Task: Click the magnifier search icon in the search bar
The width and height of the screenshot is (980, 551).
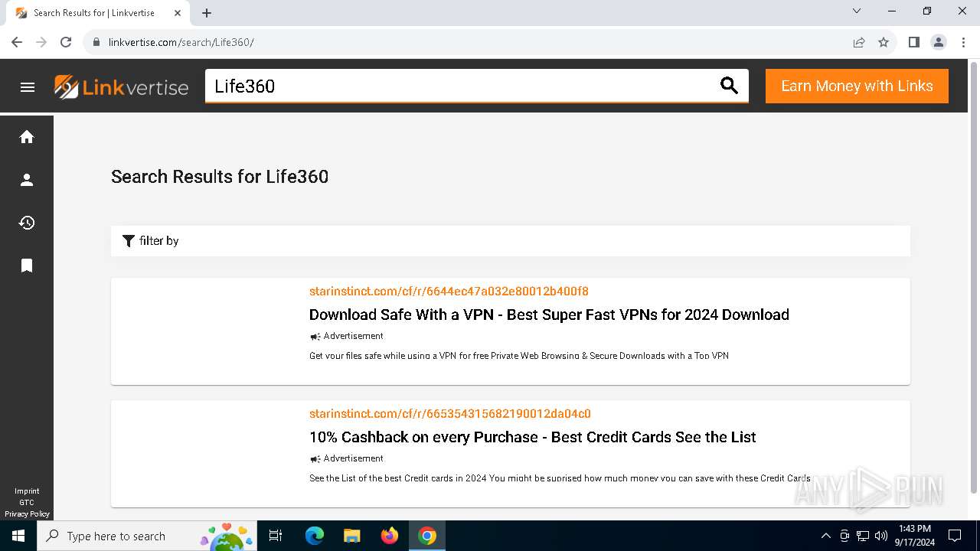Action: (730, 86)
